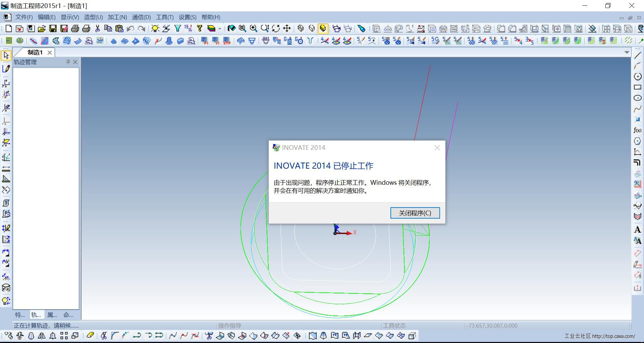644x343 pixels.
Task: Switch to the 属... panel tab
Action: tap(52, 315)
